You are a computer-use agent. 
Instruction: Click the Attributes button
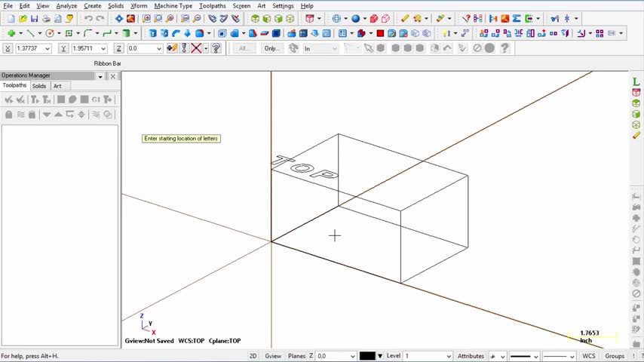click(x=471, y=356)
